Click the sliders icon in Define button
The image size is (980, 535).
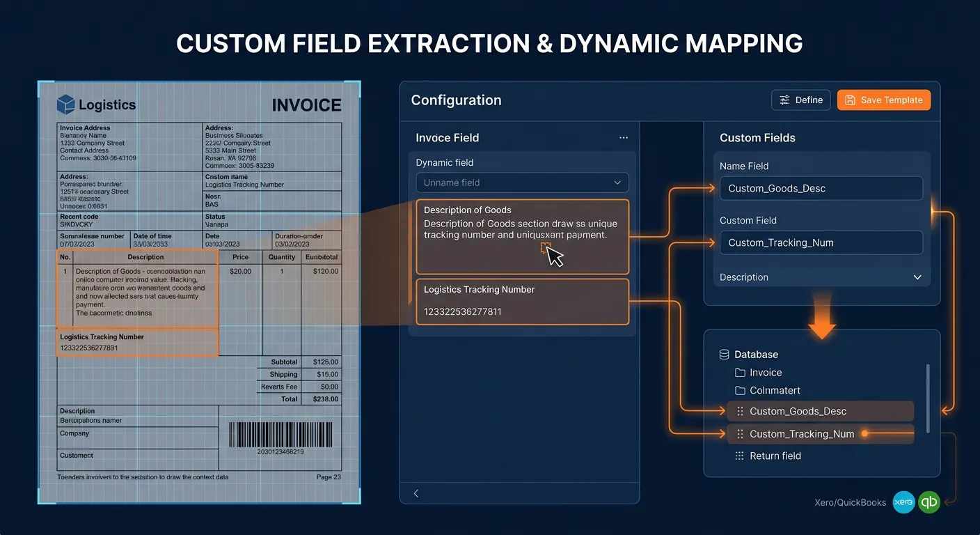(x=784, y=100)
